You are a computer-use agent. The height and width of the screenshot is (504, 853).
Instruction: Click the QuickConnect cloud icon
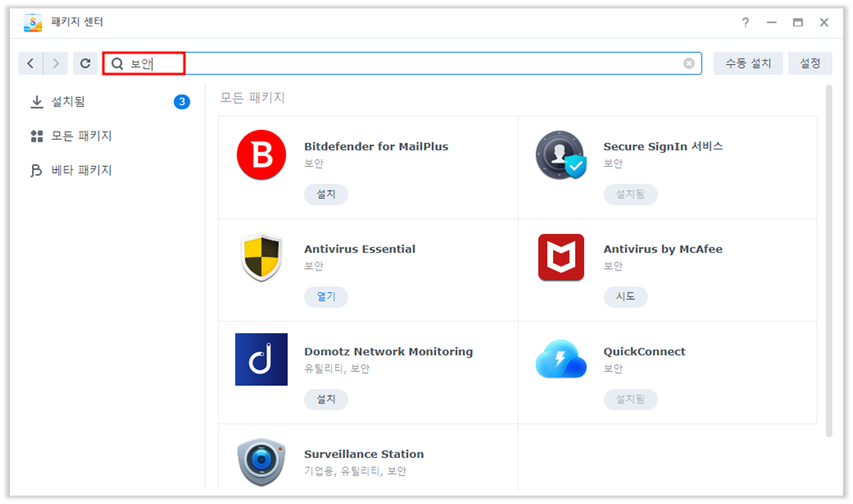point(561,359)
